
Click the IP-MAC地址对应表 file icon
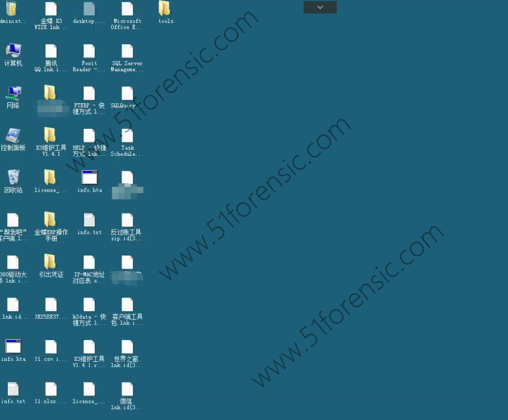(x=89, y=263)
